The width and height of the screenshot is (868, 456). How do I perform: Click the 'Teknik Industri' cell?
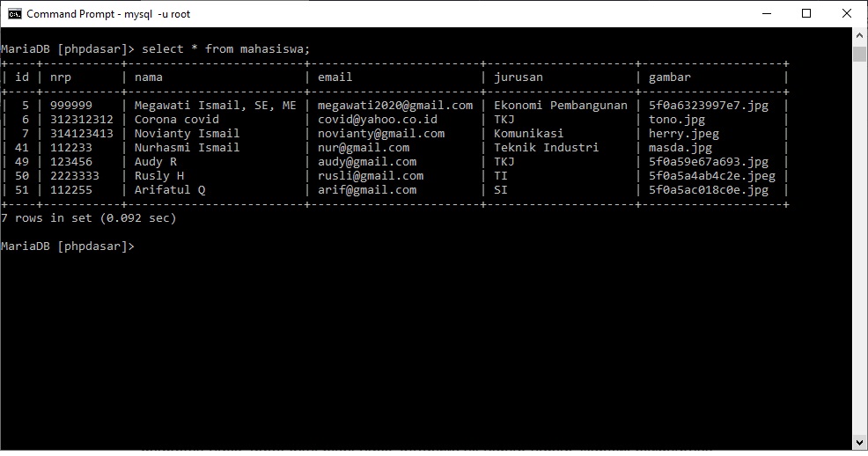(547, 148)
